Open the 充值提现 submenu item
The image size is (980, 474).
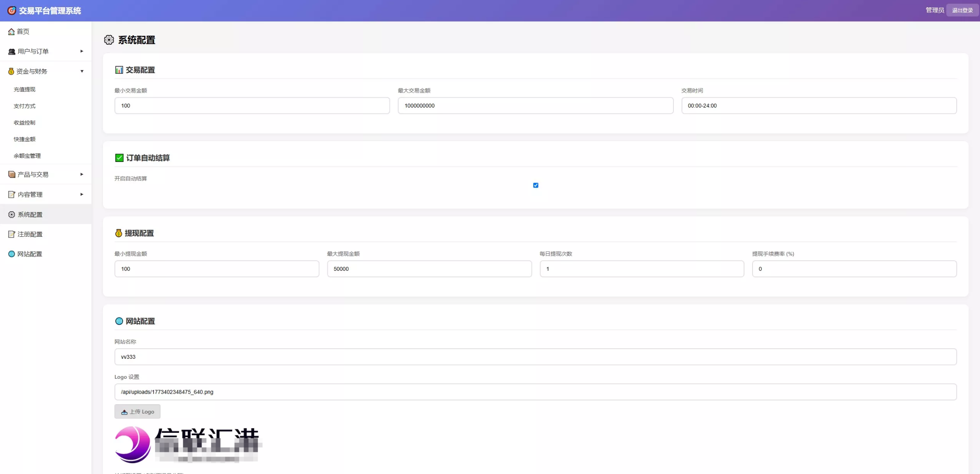click(25, 90)
